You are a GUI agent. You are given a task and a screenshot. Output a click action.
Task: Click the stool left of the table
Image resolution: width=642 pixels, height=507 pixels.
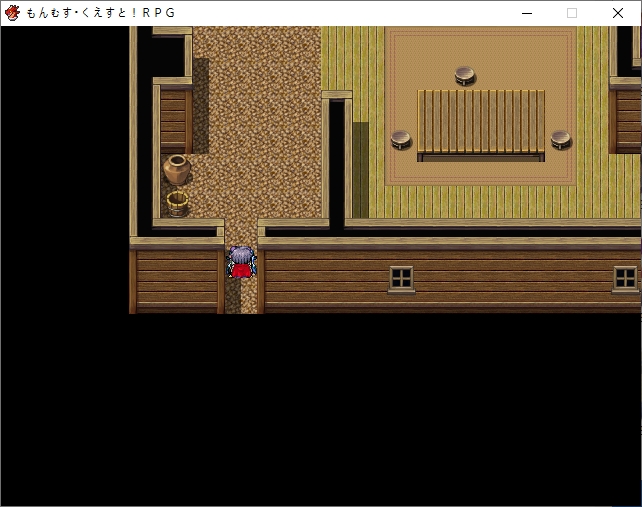[x=401, y=140]
